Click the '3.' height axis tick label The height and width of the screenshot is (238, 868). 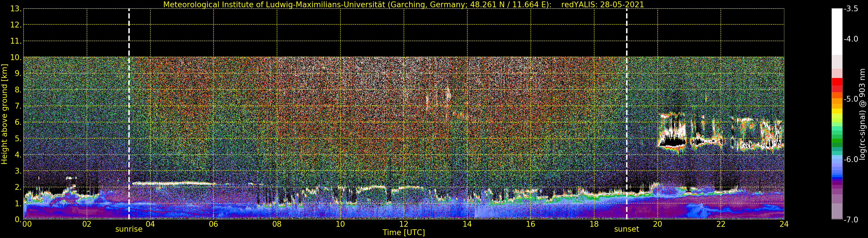pyautogui.click(x=18, y=171)
